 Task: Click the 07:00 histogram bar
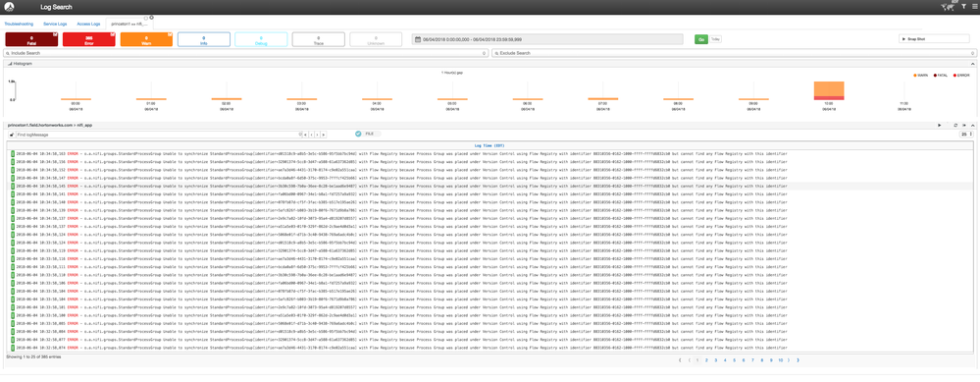(x=602, y=99)
